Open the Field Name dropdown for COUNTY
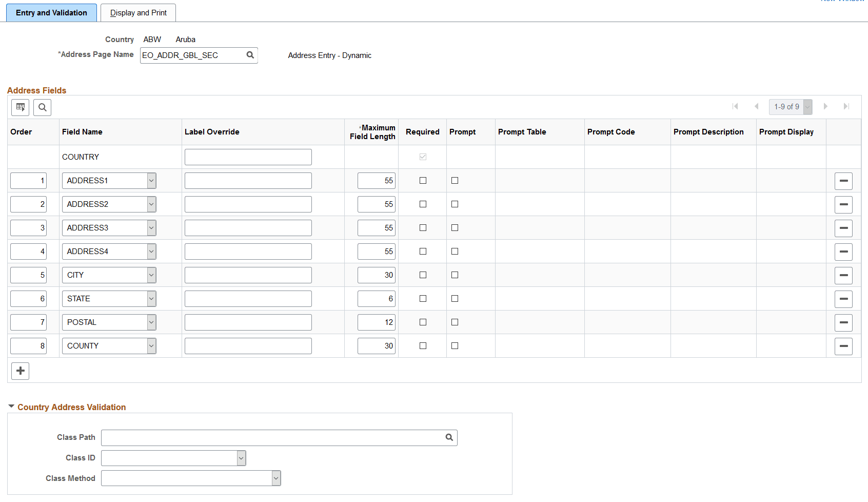This screenshot has width=868, height=502. (151, 345)
